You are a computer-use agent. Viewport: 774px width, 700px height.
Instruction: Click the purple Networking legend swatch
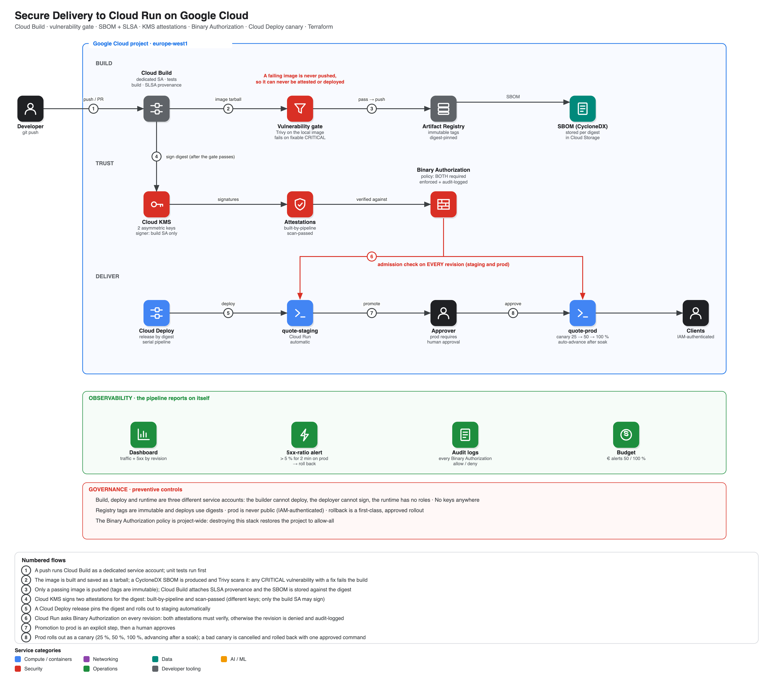[86, 659]
